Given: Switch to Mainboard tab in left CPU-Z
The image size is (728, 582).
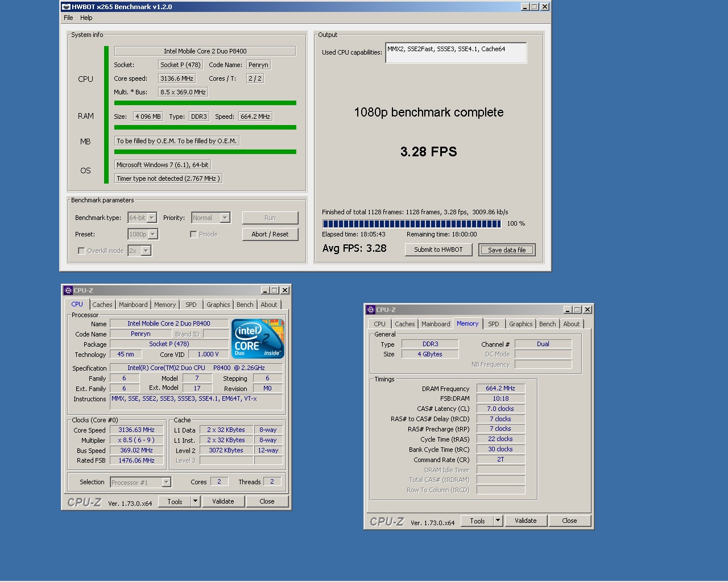Looking at the screenshot, I should pyautogui.click(x=133, y=305).
